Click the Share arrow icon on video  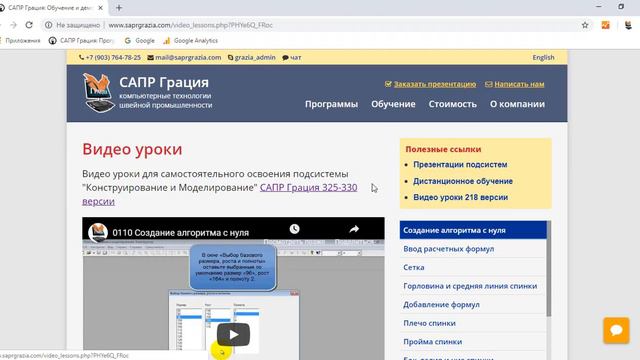tap(354, 229)
